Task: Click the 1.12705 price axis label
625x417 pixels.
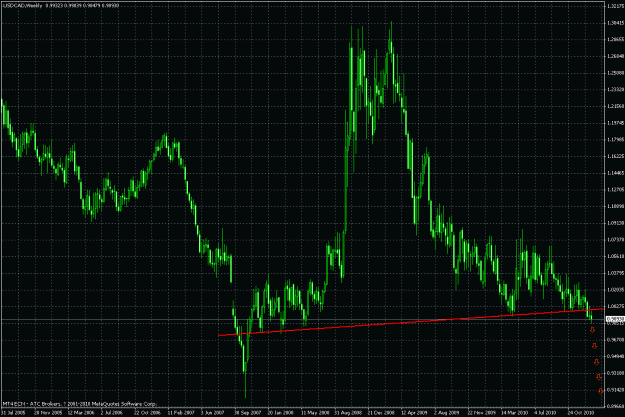Action: (615, 190)
